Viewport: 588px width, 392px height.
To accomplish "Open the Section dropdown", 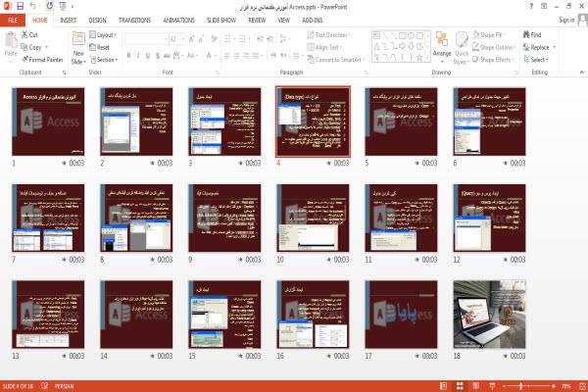I will point(104,60).
